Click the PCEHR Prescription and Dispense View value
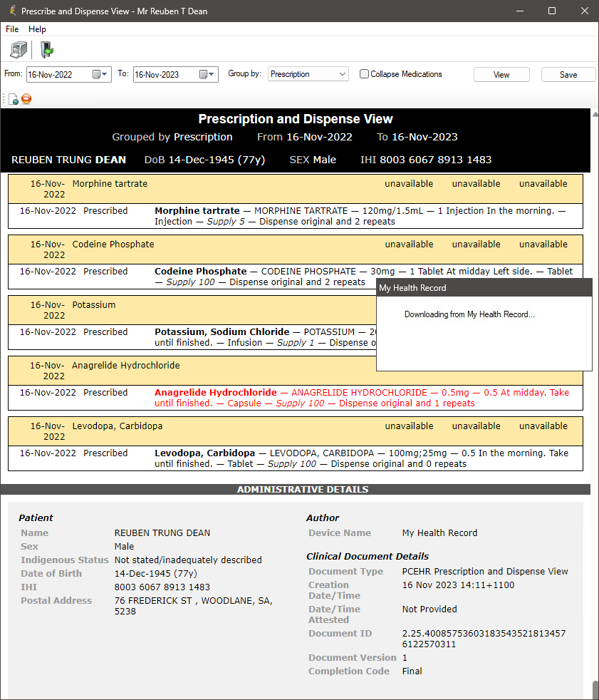The image size is (599, 700). click(485, 572)
